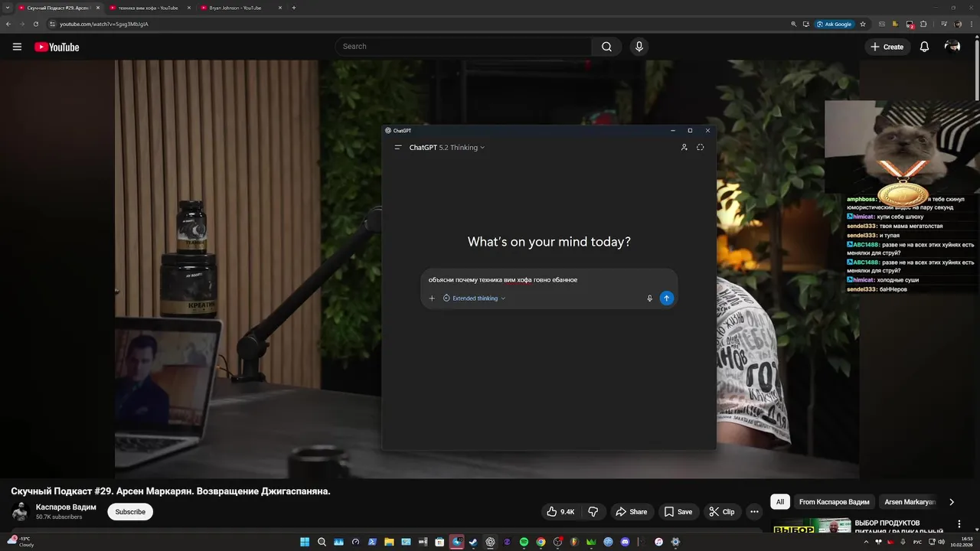This screenshot has width=980, height=551.
Task: Open Chrome media controls icon
Action: 944,24
